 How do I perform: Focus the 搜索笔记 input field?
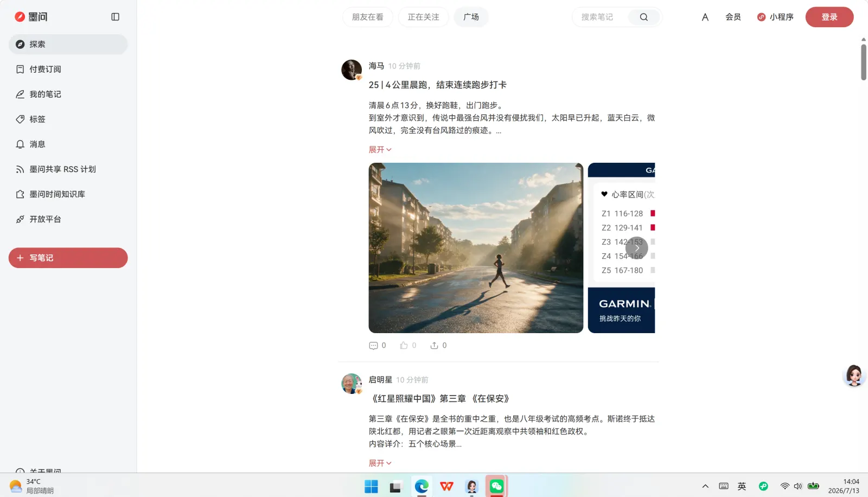[x=600, y=17]
